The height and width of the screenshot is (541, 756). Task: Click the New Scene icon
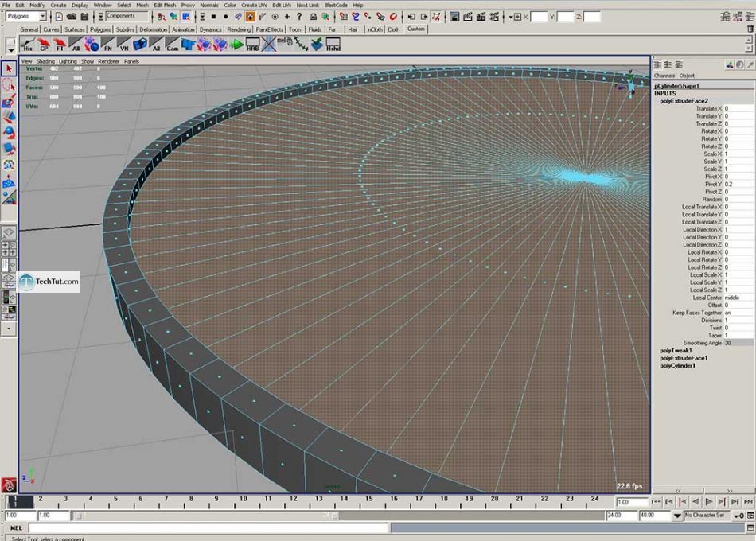(x=59, y=17)
